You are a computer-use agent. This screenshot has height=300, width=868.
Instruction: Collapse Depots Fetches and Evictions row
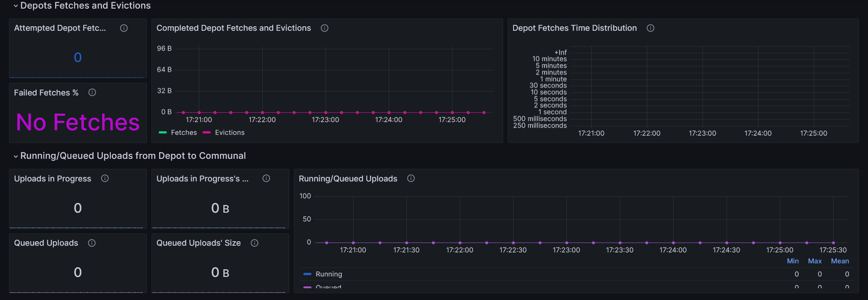click(16, 6)
